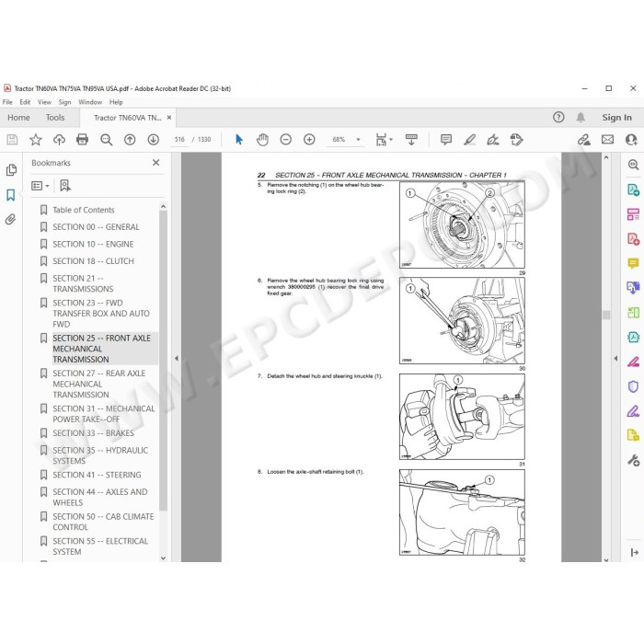644x644 pixels.
Task: Click the Save file icon
Action: pos(12,140)
